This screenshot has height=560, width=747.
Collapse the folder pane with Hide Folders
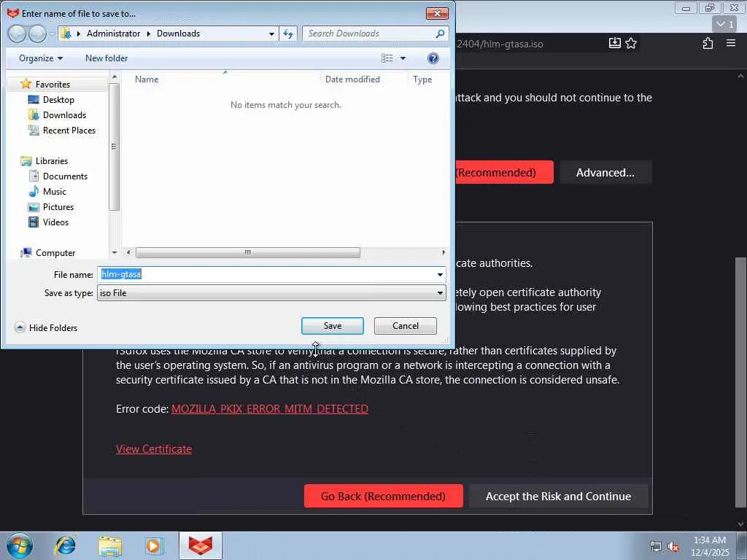pos(46,327)
